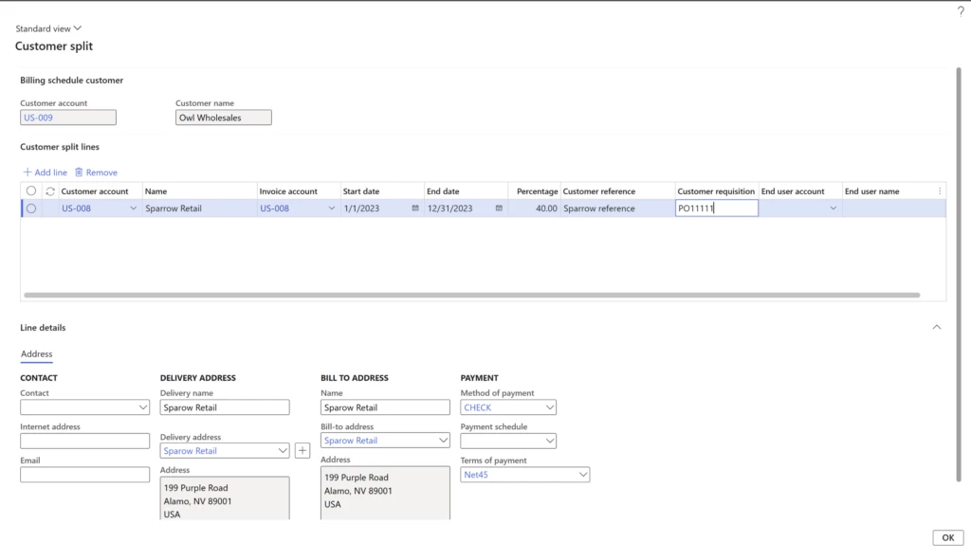Switch to the Address tab
971x560 pixels.
pos(35,353)
